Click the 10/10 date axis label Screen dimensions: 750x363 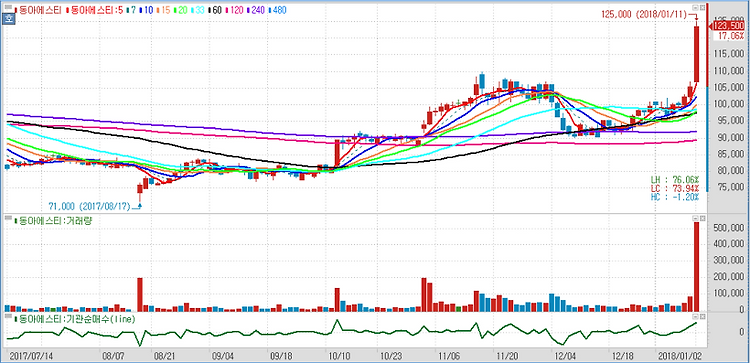pos(340,356)
